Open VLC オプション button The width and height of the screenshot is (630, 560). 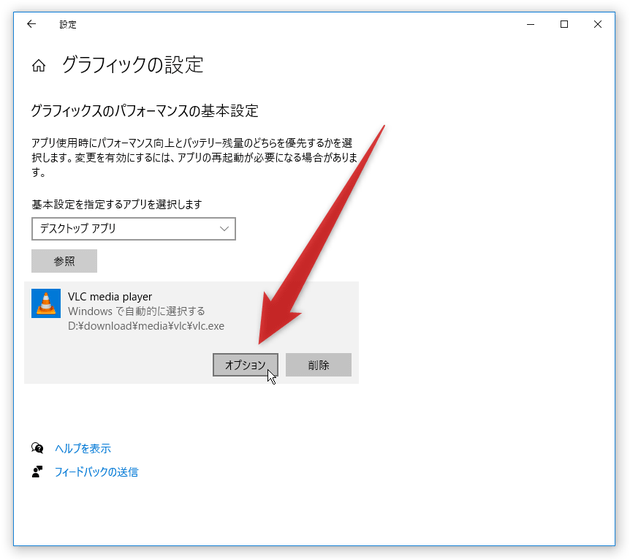[245, 365]
